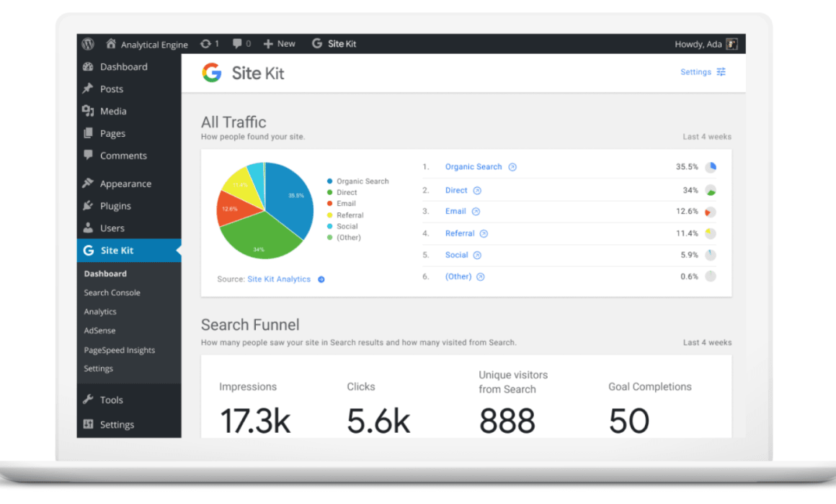
Task: Open Site Kit Dashboard submenu
Action: [x=105, y=274]
